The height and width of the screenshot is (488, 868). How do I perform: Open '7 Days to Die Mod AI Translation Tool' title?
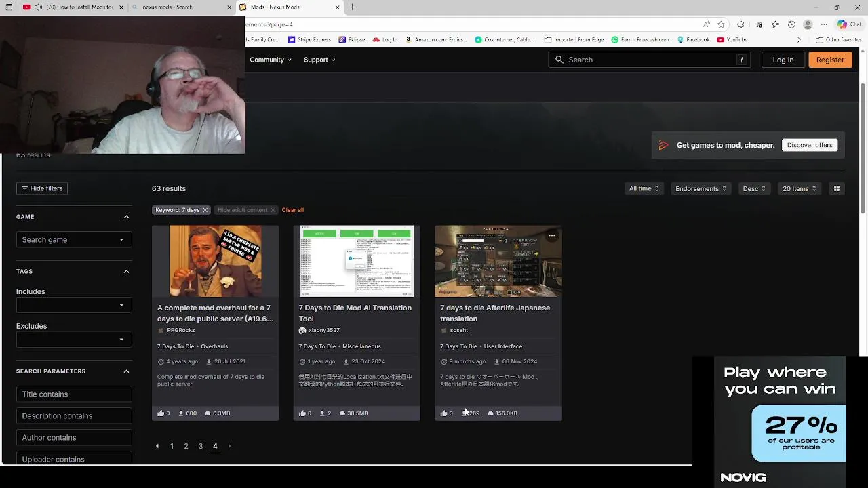(x=355, y=313)
